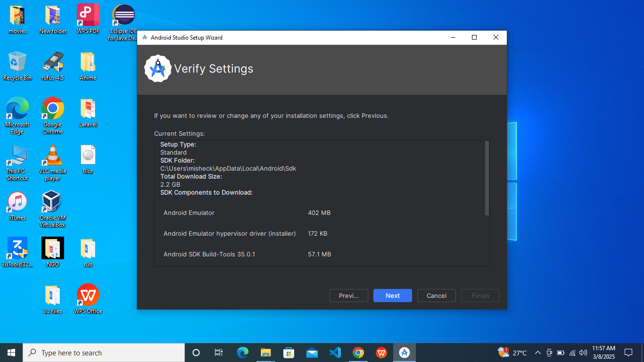The height and width of the screenshot is (362, 644).
Task: Open the movies folder on desktop
Action: pyautogui.click(x=17, y=19)
